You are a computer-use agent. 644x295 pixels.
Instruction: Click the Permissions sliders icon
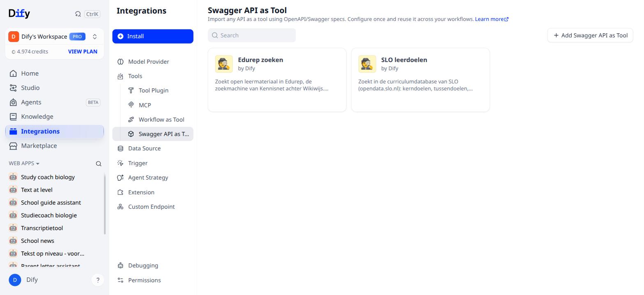point(120,280)
